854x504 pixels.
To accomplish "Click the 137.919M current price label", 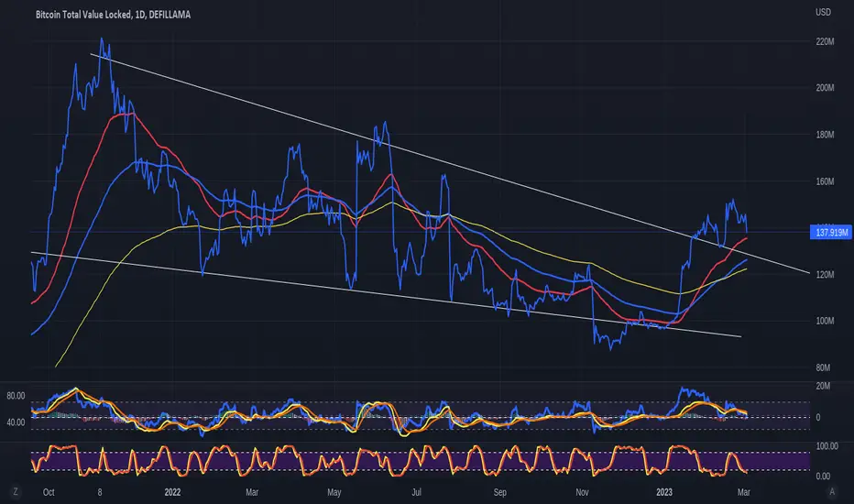I will [831, 232].
